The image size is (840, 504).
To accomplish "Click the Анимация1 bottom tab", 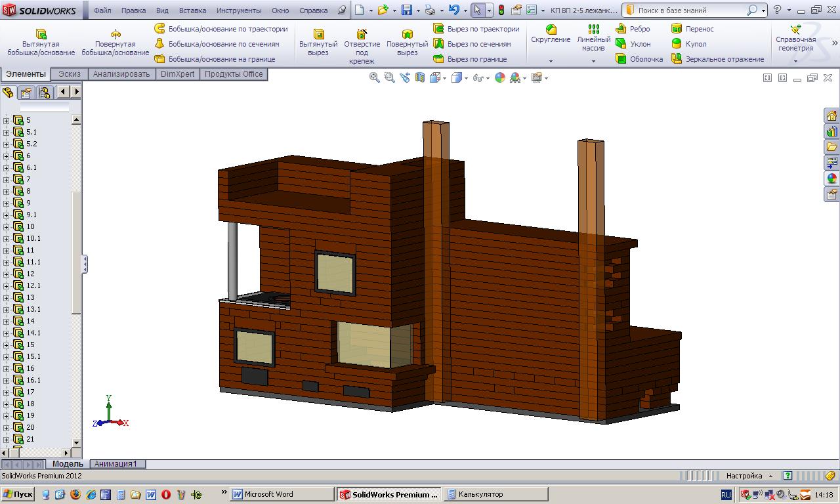I will pos(116,464).
